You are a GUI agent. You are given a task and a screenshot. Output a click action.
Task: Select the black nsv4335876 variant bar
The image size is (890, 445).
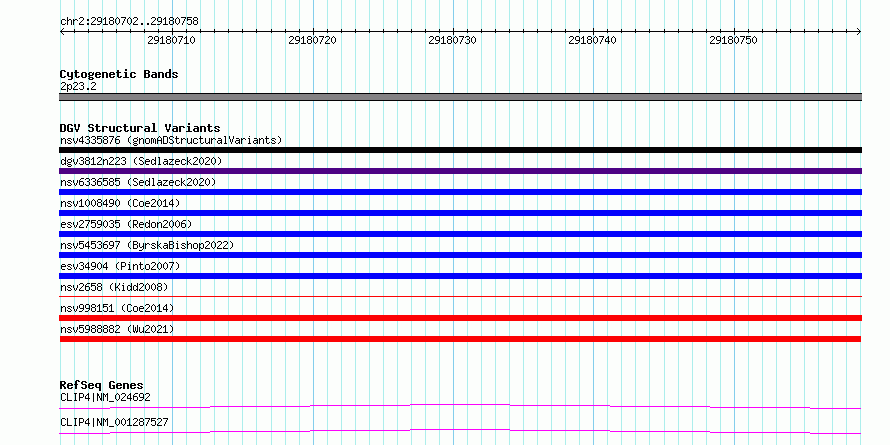460,150
